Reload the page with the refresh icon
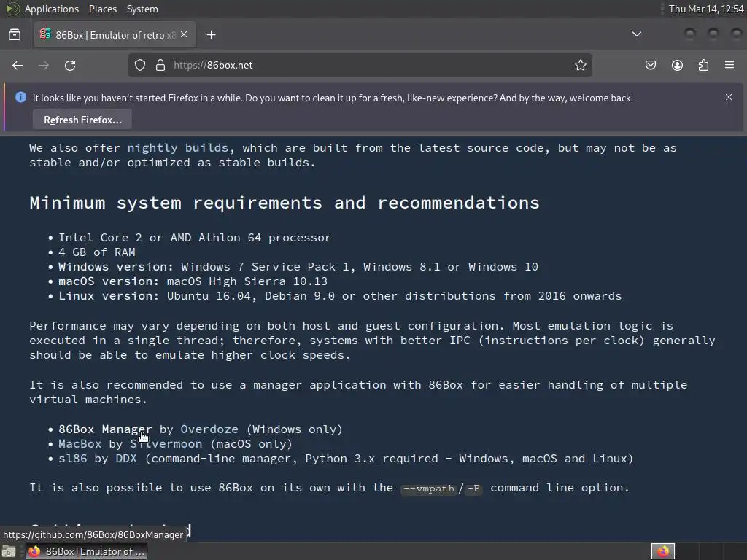Image resolution: width=747 pixels, height=560 pixels. (x=70, y=65)
